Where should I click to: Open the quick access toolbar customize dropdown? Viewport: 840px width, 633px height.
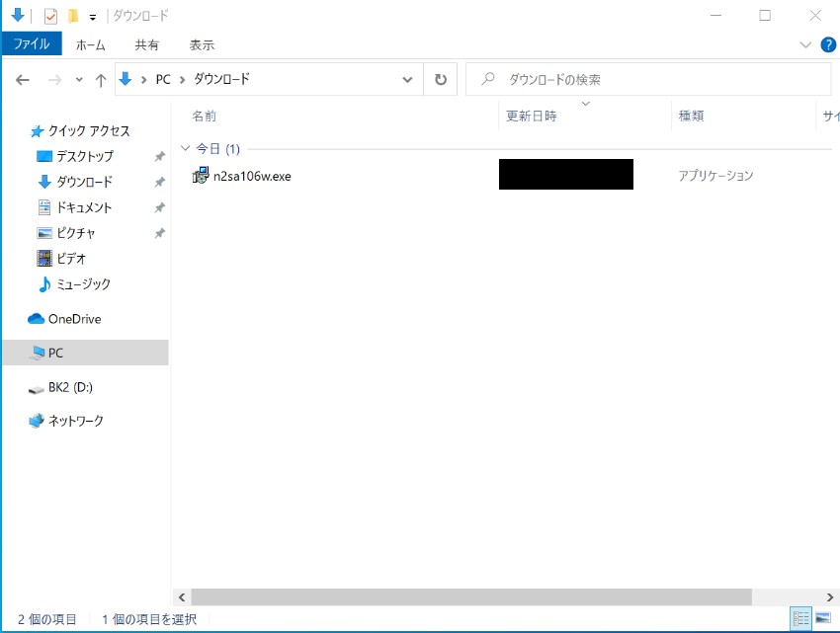(x=92, y=16)
